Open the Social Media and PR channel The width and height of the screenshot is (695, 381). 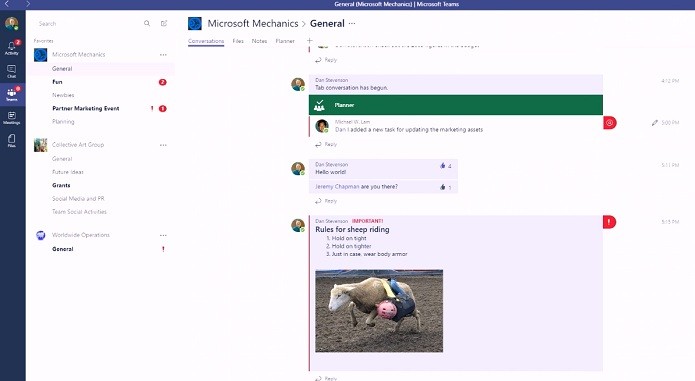pos(78,198)
